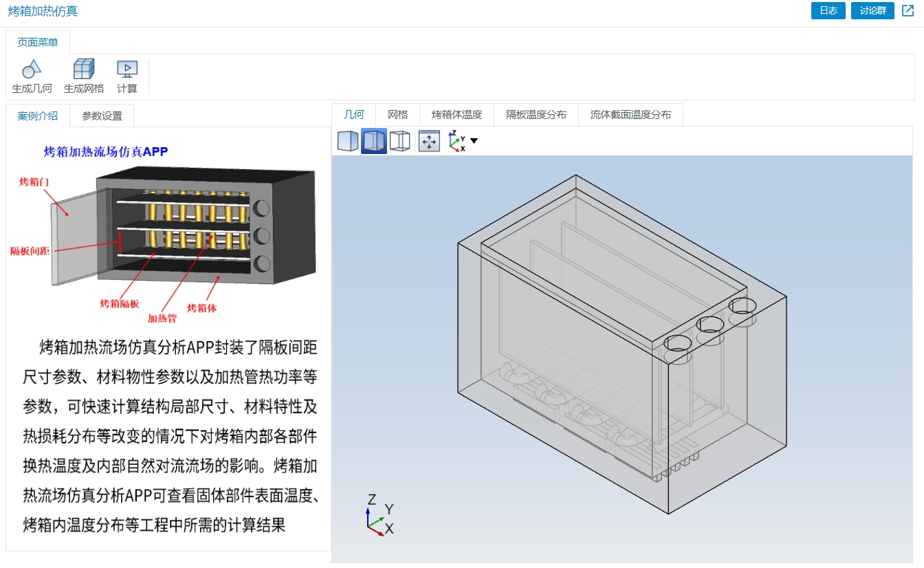Open the view orientation dropdown arrow
Screen dimensions: 924x568
point(473,141)
